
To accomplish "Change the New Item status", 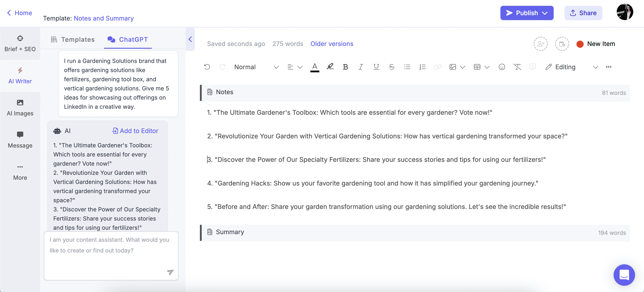I will tap(596, 44).
